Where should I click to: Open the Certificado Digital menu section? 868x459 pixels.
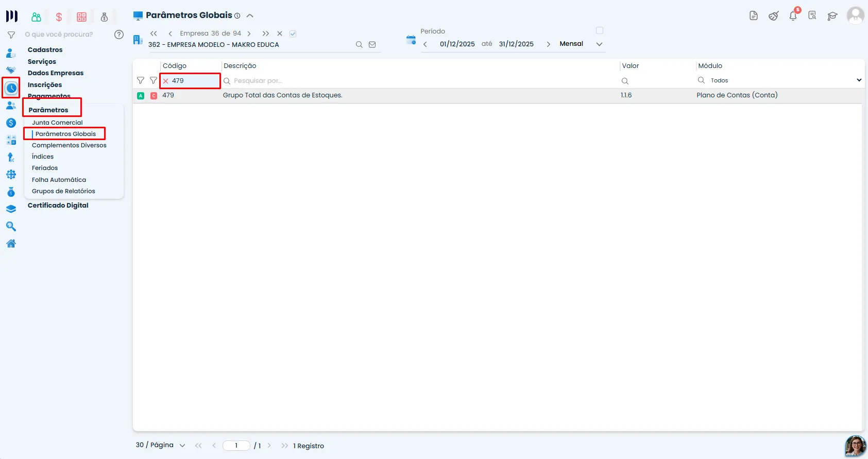(58, 205)
